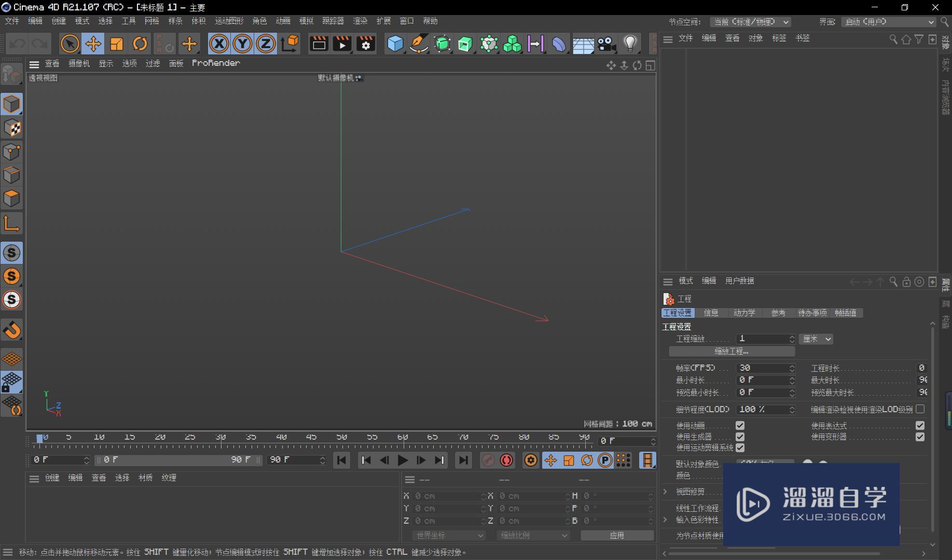Expand the 输入色彩特性 section
This screenshot has height=560, width=952.
pos(665,519)
